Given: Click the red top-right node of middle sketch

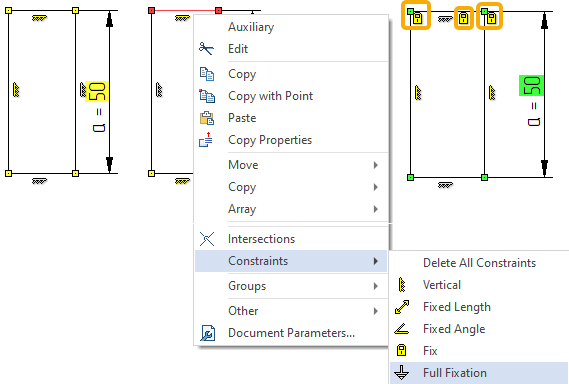Looking at the screenshot, I should point(218,11).
